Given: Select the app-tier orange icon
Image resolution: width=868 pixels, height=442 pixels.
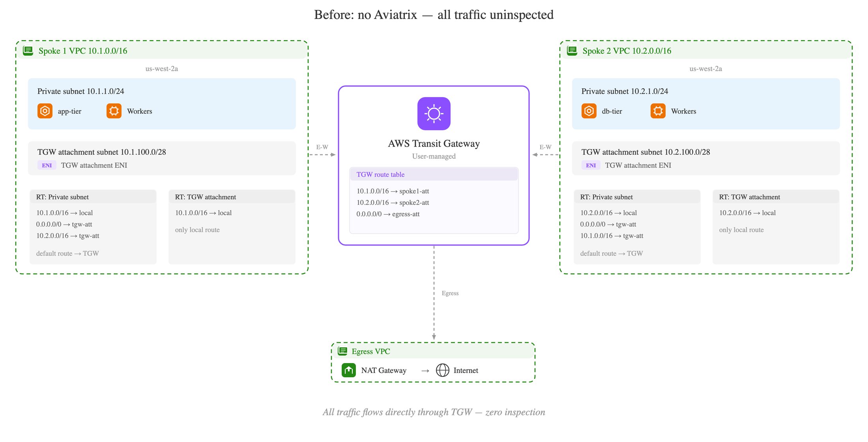Looking at the screenshot, I should tap(45, 111).
